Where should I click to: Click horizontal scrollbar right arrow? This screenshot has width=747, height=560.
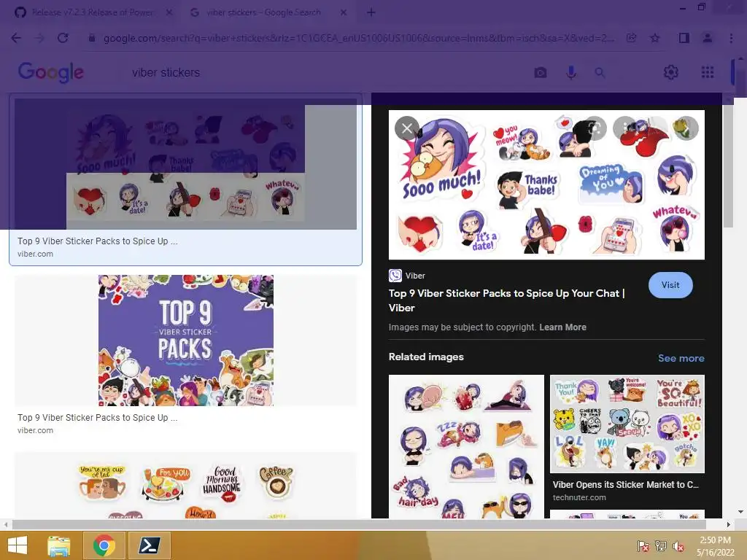point(729,524)
